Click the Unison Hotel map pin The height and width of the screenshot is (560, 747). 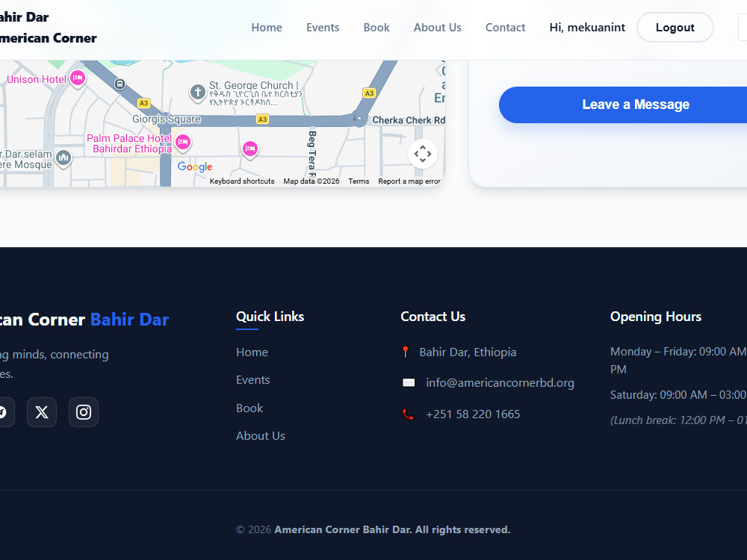tap(78, 78)
